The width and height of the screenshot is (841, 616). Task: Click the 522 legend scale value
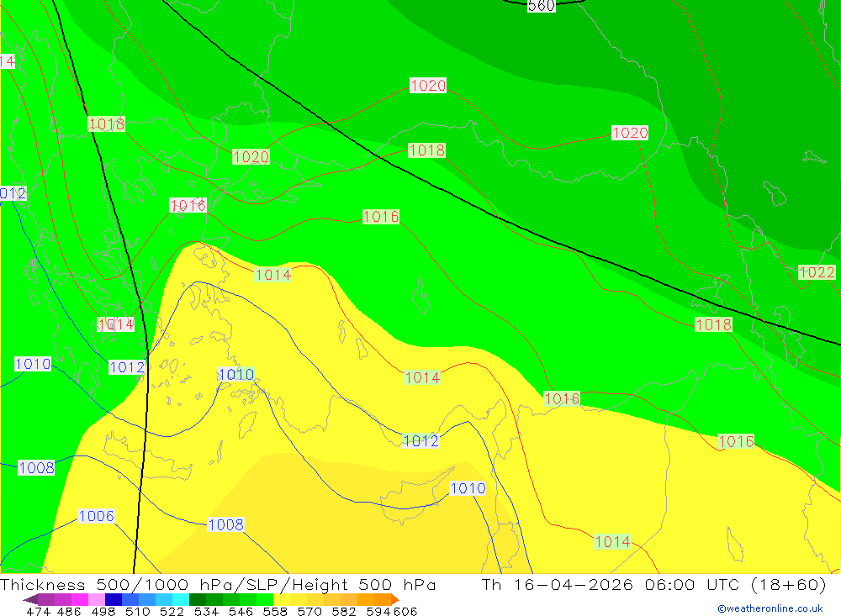click(x=172, y=611)
